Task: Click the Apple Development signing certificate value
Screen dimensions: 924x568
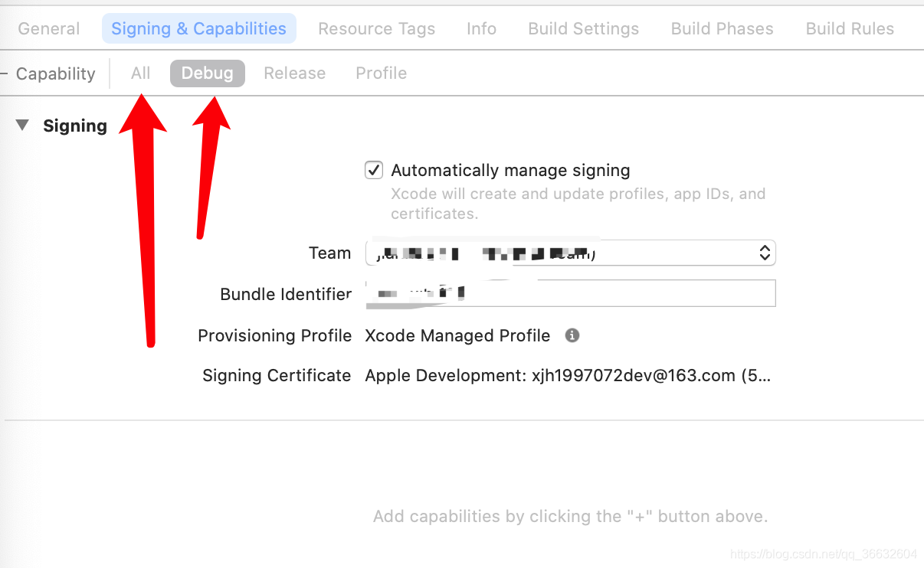Action: 568,375
